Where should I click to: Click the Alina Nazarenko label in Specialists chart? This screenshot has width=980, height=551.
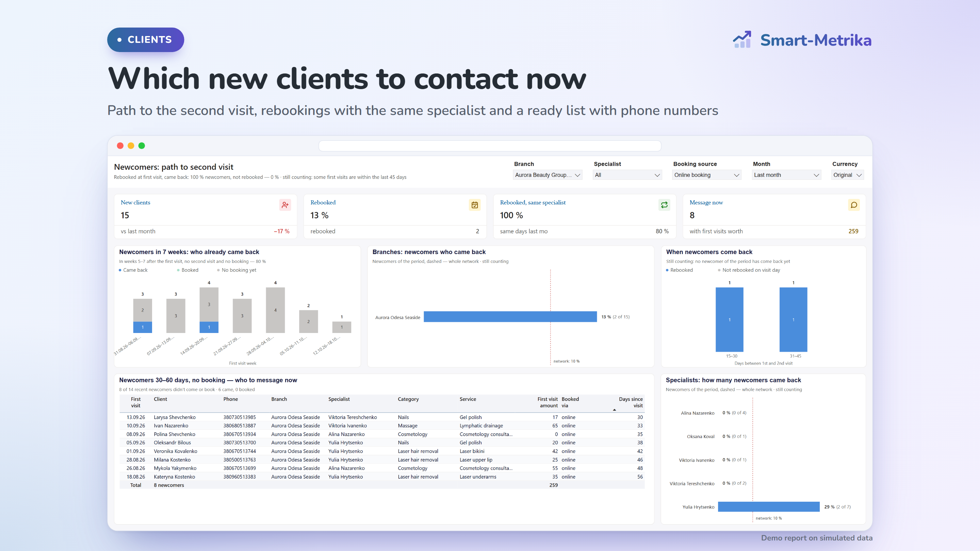pyautogui.click(x=698, y=413)
